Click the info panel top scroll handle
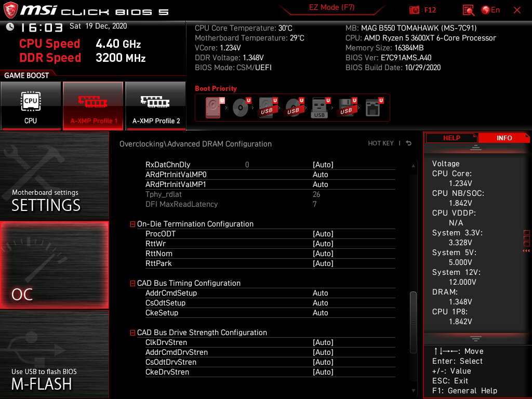Viewport: 532px width, 399px height. 476,147
